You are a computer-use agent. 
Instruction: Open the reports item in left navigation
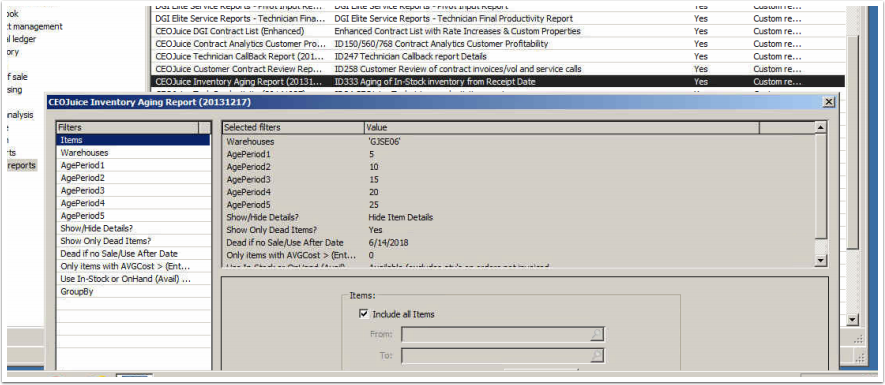click(x=21, y=165)
